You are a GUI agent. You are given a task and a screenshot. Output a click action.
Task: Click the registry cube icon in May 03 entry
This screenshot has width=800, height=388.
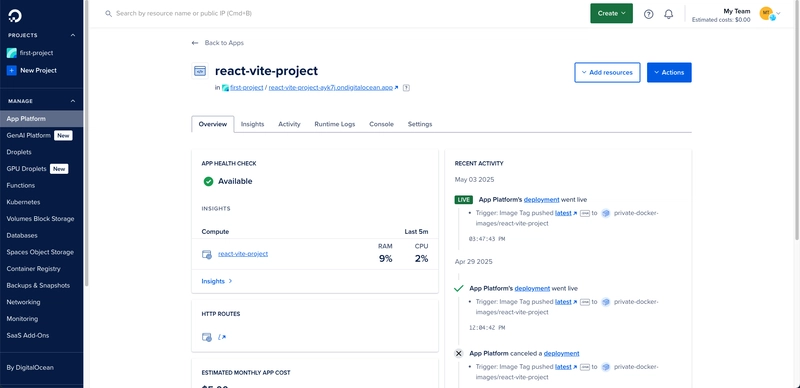point(606,213)
